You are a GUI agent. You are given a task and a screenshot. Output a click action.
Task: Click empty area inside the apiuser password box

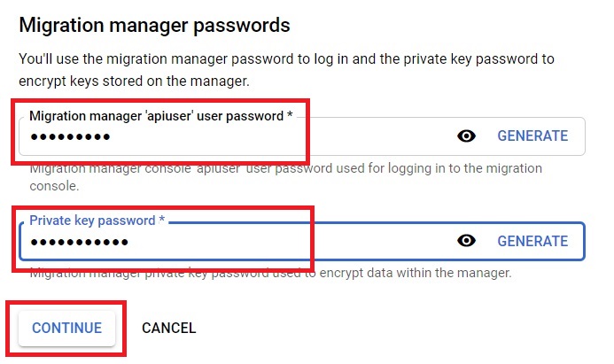pos(282,137)
